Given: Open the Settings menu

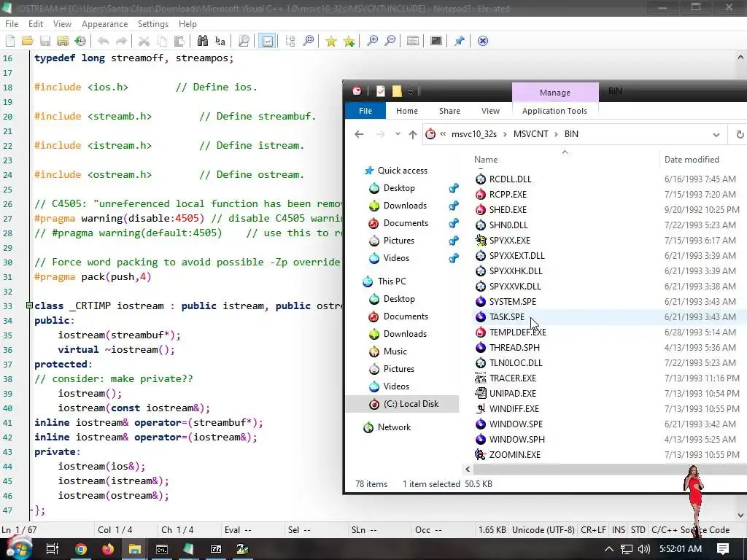Looking at the screenshot, I should [x=153, y=24].
